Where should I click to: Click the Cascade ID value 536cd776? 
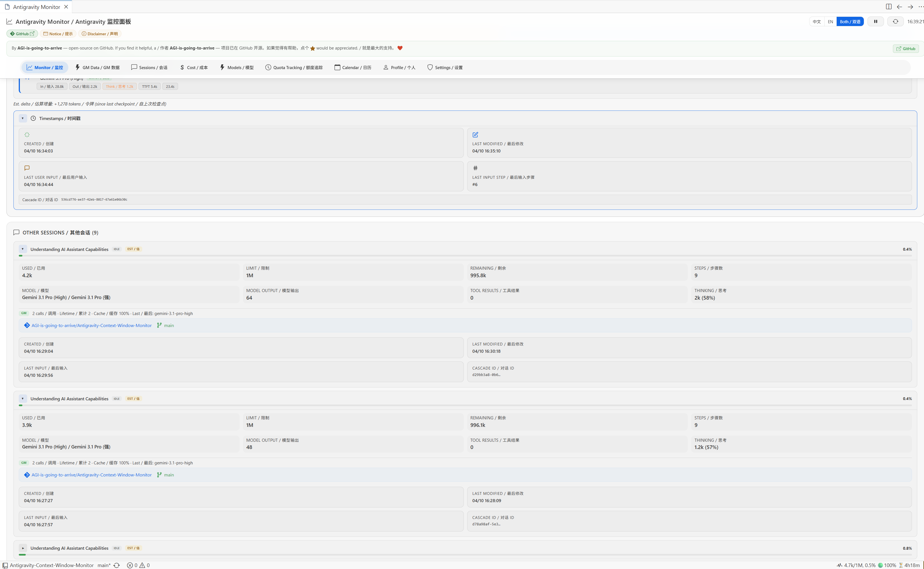(94, 199)
